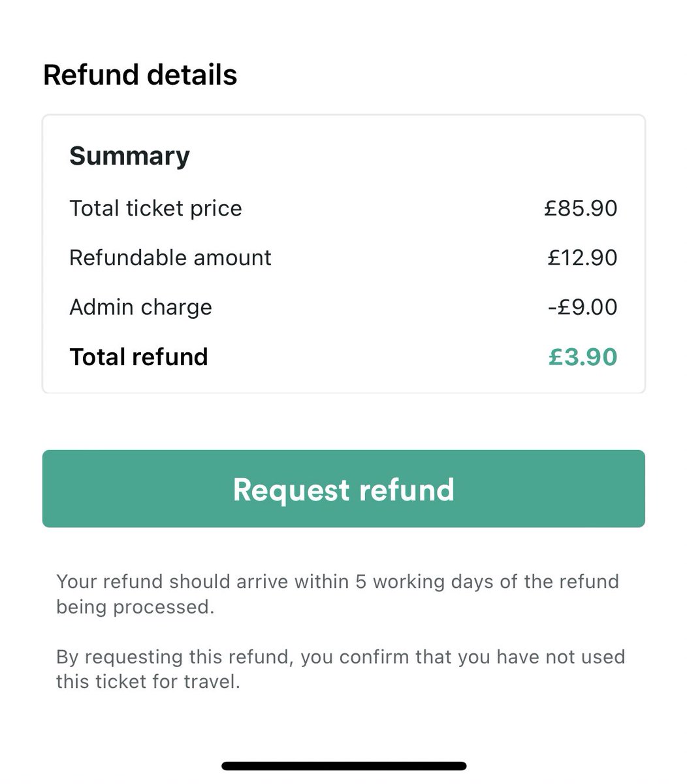Click the £85.90 ticket price value
Screen dimensions: 687x784
point(581,208)
